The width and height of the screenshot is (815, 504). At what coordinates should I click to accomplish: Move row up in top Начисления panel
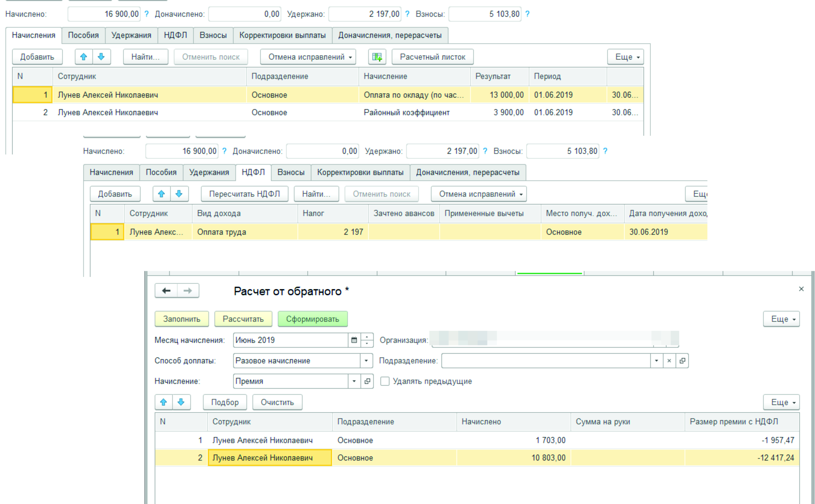pos(84,57)
